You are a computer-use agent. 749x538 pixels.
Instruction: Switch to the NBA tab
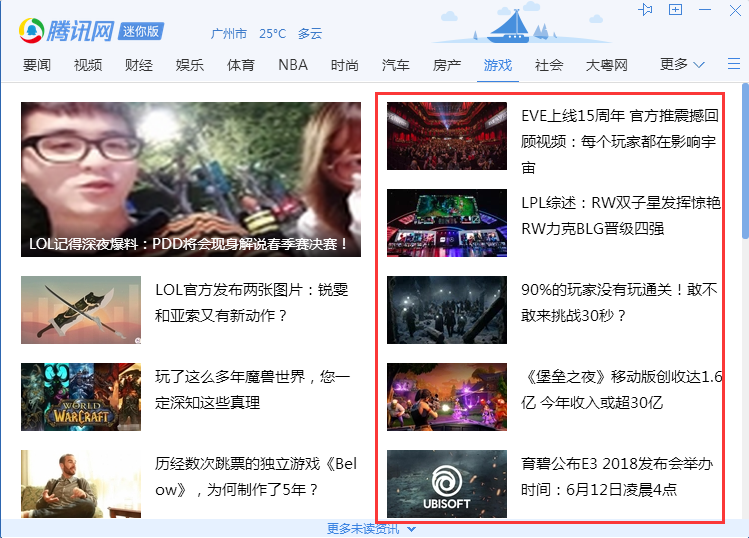click(x=293, y=65)
